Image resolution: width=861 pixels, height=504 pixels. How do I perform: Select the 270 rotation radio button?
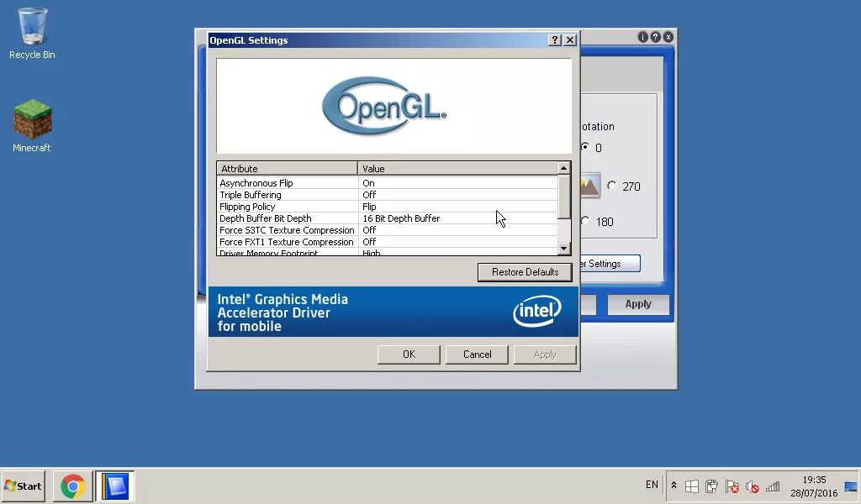pos(612,186)
